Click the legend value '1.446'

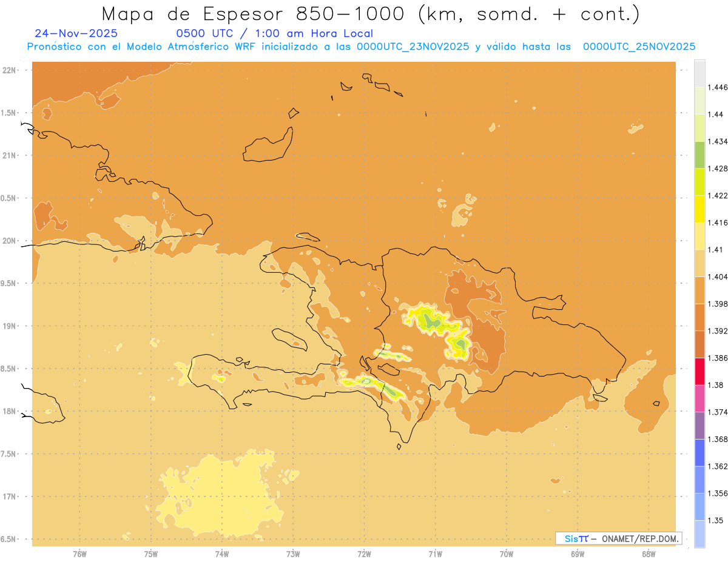(x=718, y=87)
